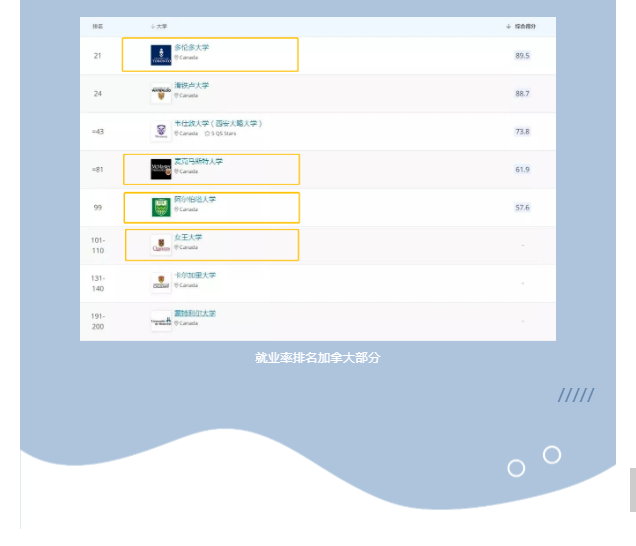
Task: Click the QS Stars star icon
Action: (x=207, y=133)
